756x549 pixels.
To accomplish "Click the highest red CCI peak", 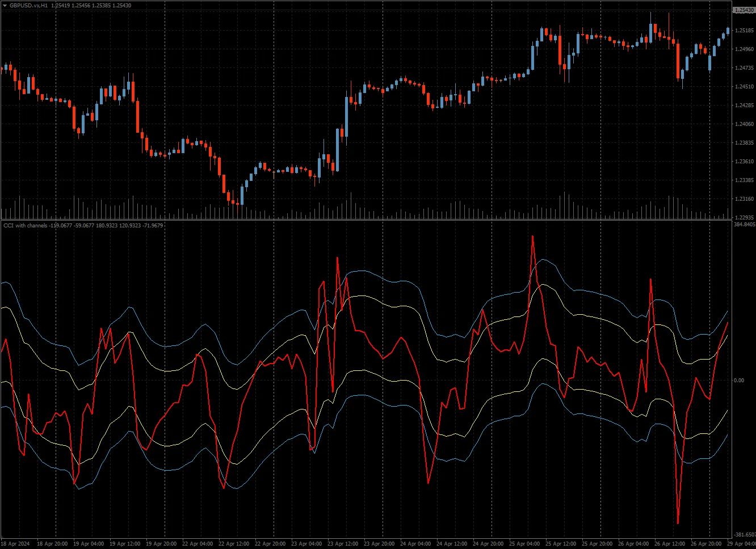I will (532, 237).
